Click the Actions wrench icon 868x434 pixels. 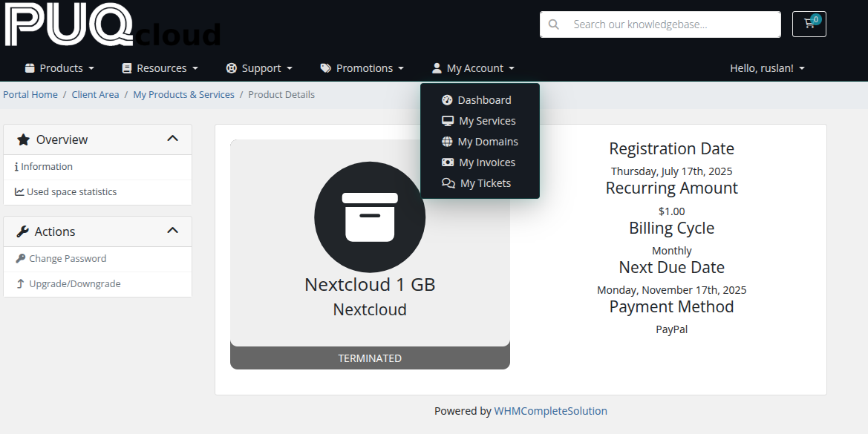click(x=23, y=231)
